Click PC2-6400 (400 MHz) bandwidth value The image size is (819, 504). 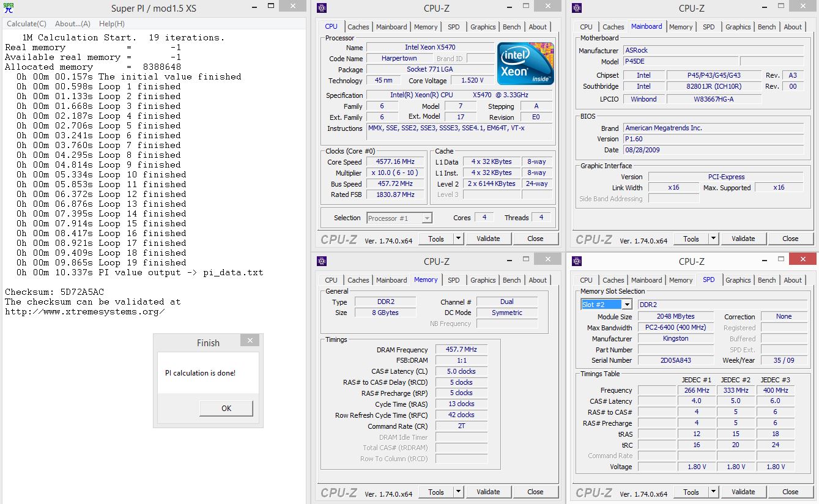click(675, 327)
